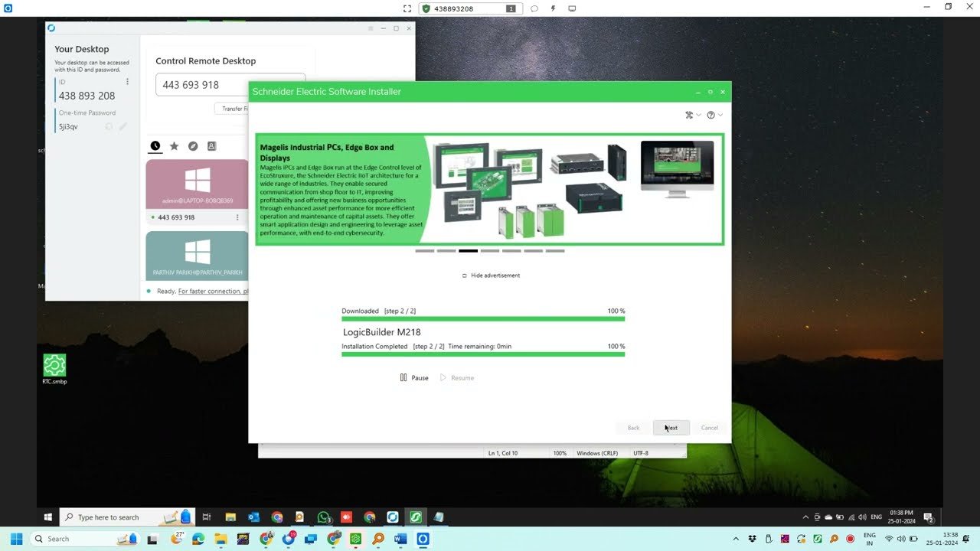Click the Magelis Industrial PCs advertisement banner
Image resolution: width=980 pixels, height=551 pixels.
click(490, 189)
